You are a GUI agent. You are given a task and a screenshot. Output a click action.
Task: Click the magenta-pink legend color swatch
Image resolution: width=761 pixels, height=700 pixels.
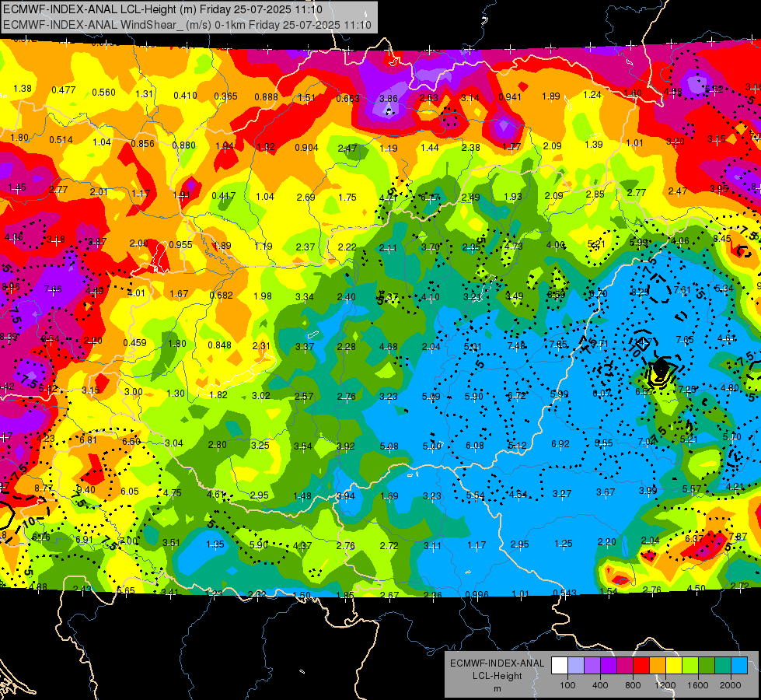coord(625,665)
